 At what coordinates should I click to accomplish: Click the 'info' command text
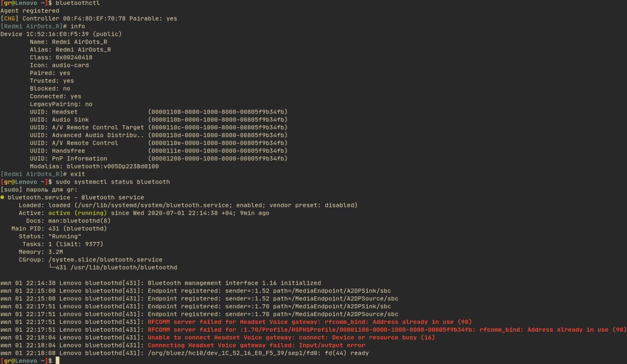[77, 26]
